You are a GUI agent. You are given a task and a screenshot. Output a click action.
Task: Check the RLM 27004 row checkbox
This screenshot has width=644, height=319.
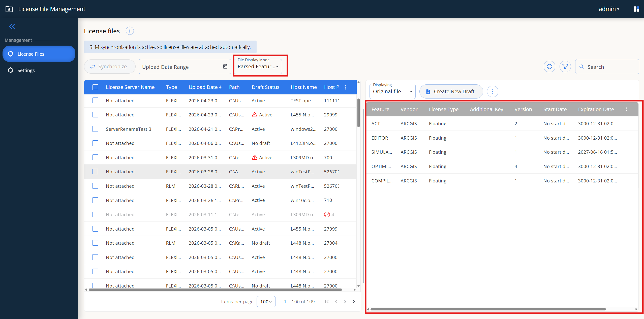[x=95, y=243]
